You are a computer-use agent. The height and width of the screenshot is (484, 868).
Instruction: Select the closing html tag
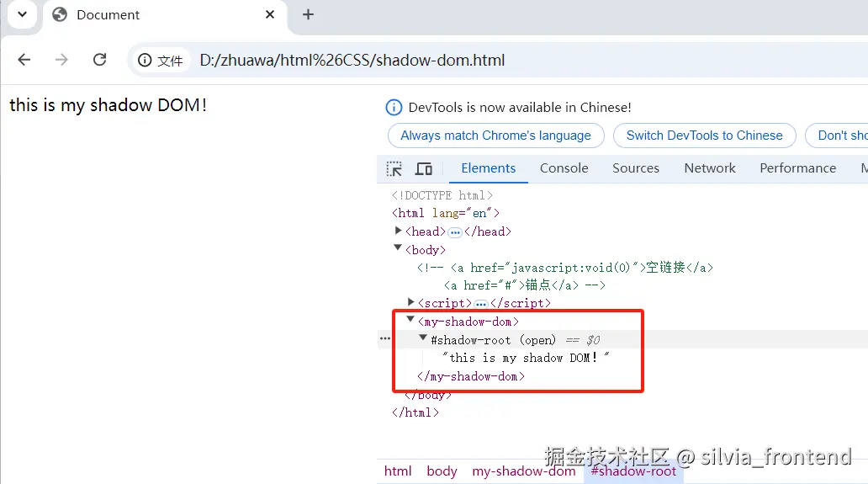(x=415, y=412)
